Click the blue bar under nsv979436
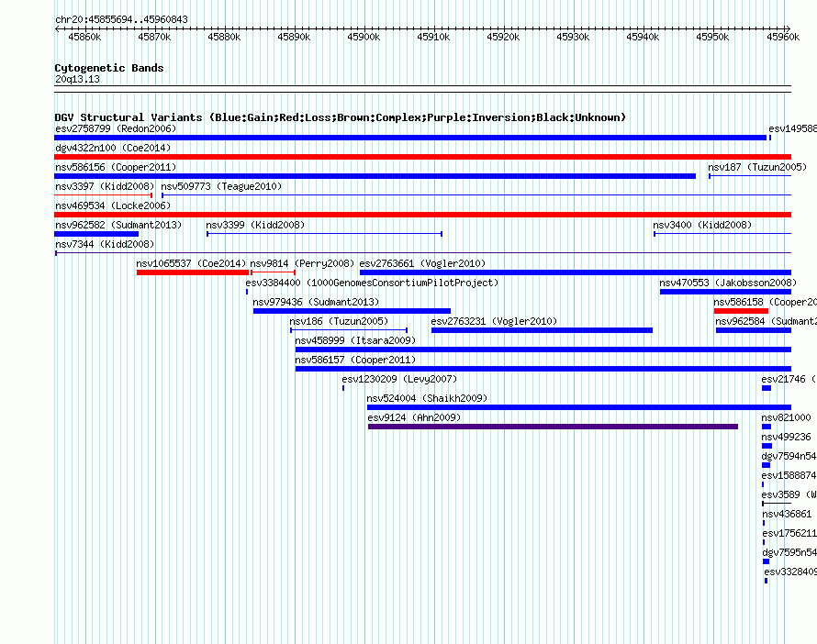Image resolution: width=817 pixels, height=644 pixels. [353, 311]
